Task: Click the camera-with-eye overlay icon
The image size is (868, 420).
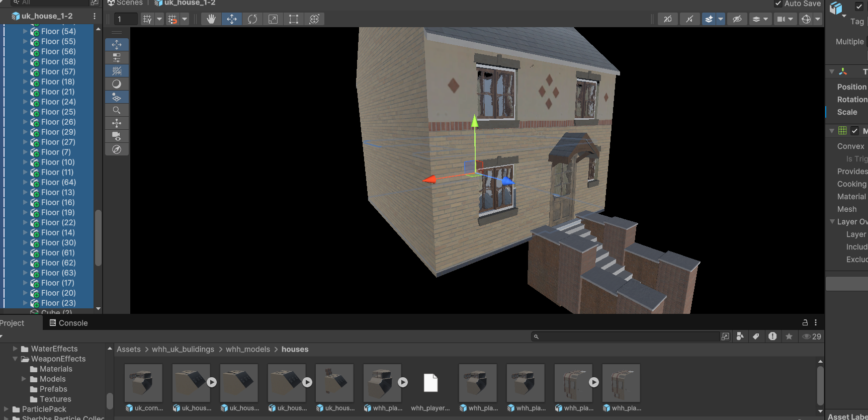Action: coord(117,136)
